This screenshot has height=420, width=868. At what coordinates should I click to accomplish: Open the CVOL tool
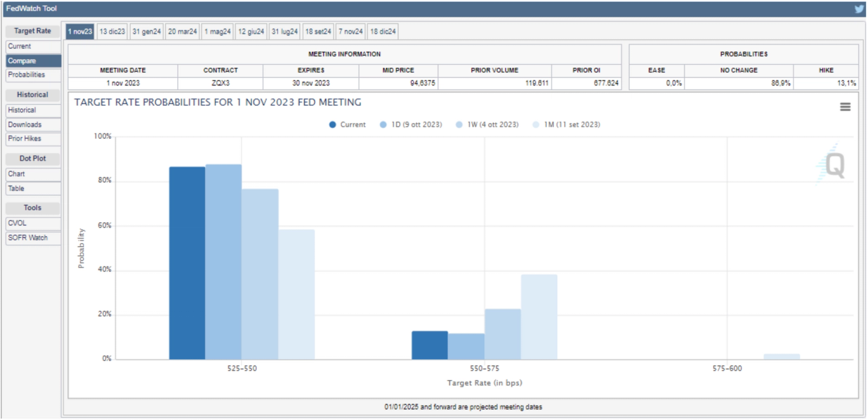[x=33, y=223]
